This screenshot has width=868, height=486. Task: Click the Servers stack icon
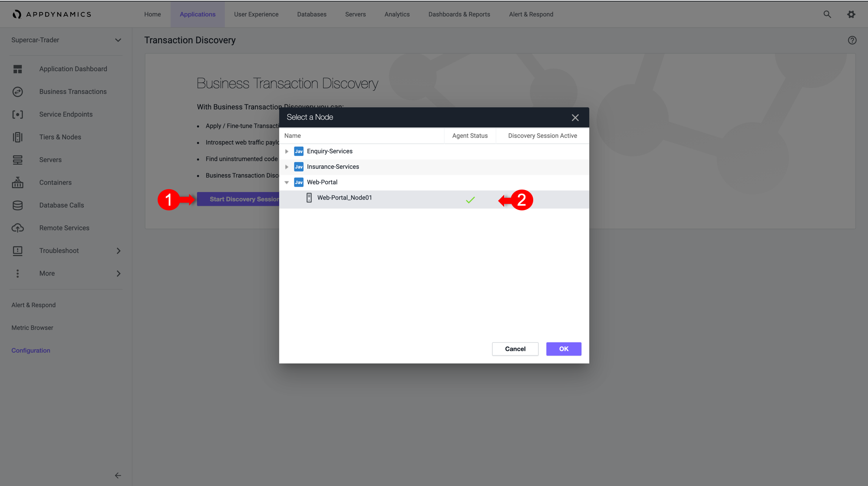[17, 160]
